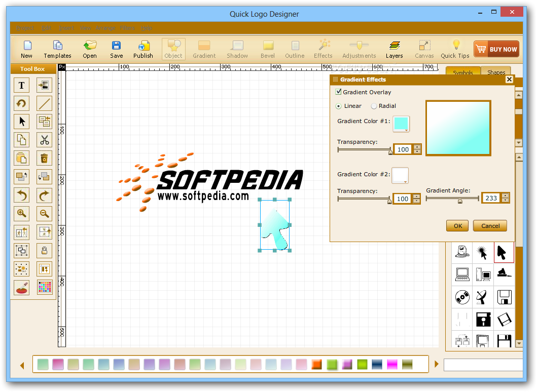Image resolution: width=537 pixels, height=392 pixels.
Task: Zoom out with the magnifier minus tool
Action: pos(45,214)
